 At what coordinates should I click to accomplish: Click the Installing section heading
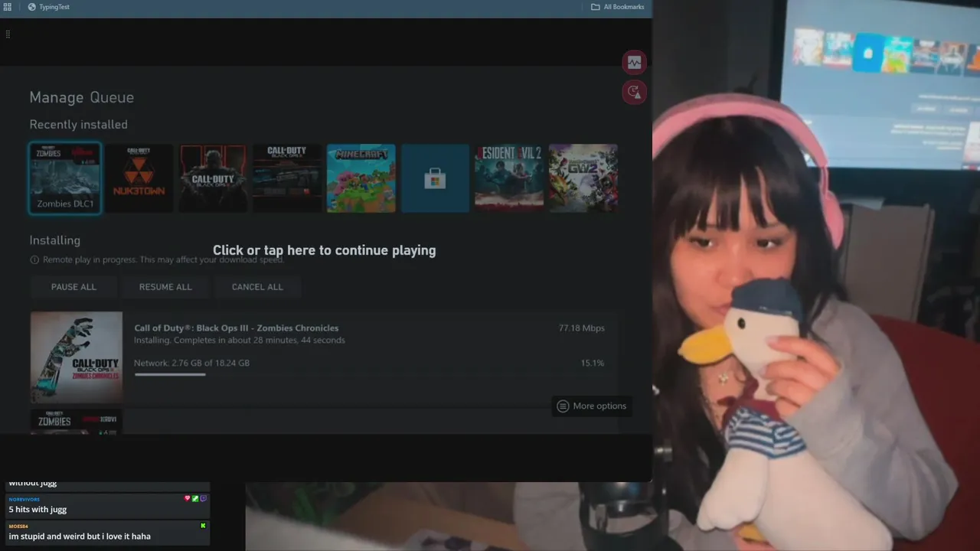[x=54, y=240]
